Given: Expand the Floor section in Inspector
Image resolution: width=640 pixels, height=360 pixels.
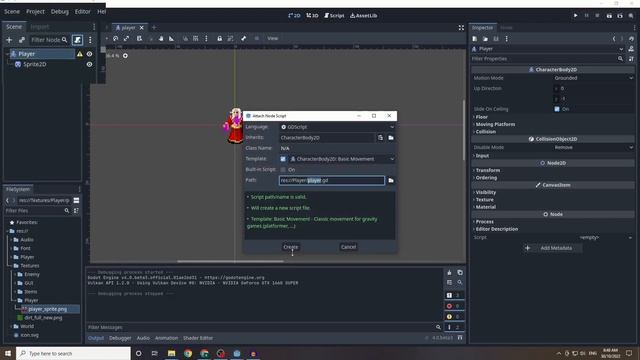Looking at the screenshot, I should click(482, 117).
